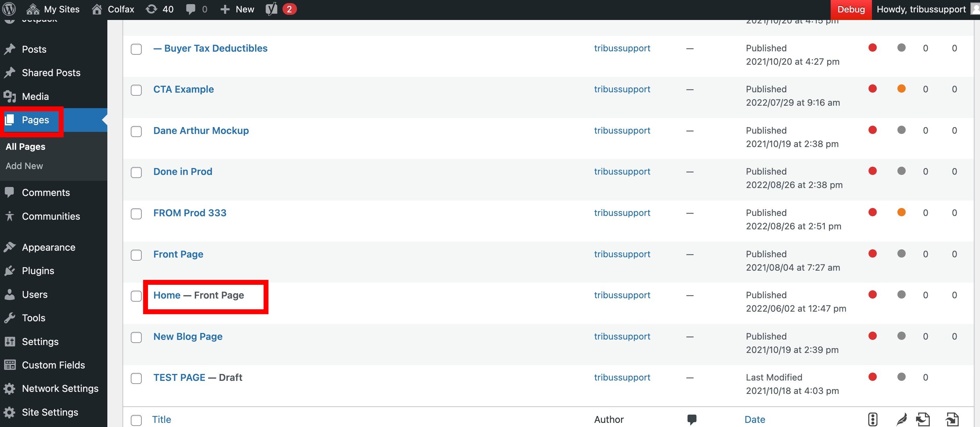Select All Pages submenu item
This screenshot has height=427, width=980.
point(25,146)
